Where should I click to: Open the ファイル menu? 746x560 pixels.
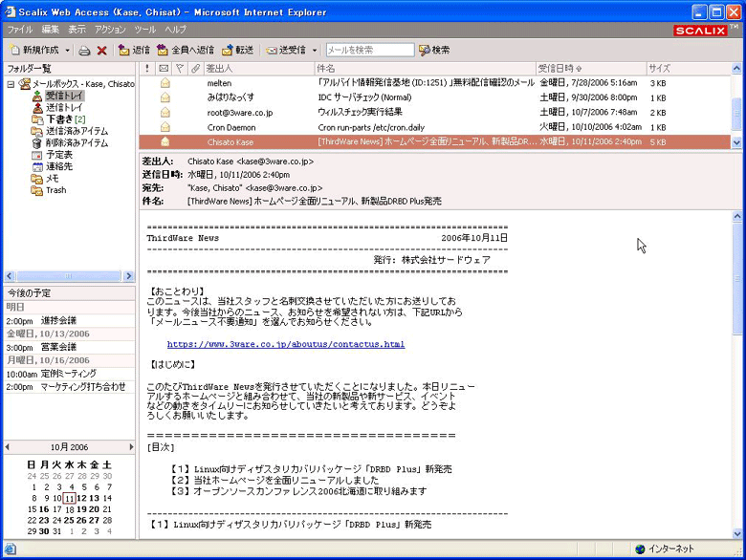pyautogui.click(x=19, y=30)
